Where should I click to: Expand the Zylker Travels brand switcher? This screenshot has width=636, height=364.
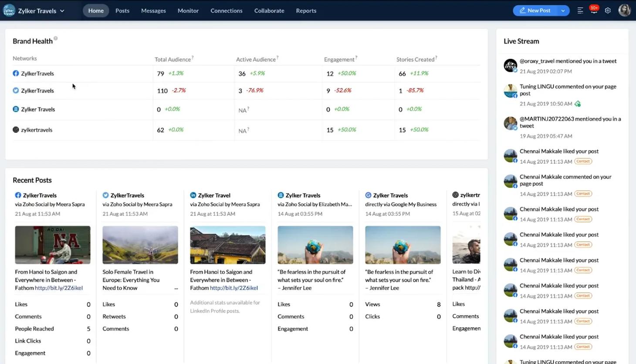tap(62, 11)
